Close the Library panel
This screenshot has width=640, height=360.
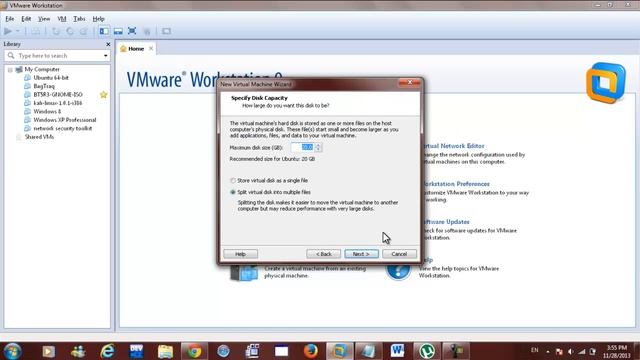[108, 44]
